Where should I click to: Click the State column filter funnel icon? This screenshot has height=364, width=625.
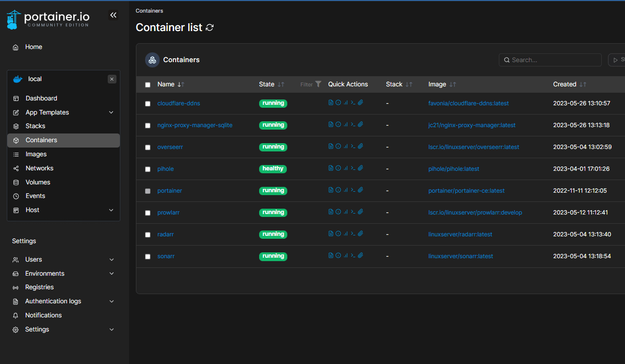(318, 84)
